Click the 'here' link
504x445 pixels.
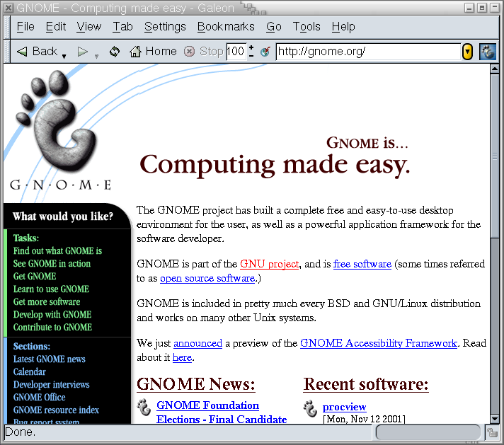[x=182, y=357]
